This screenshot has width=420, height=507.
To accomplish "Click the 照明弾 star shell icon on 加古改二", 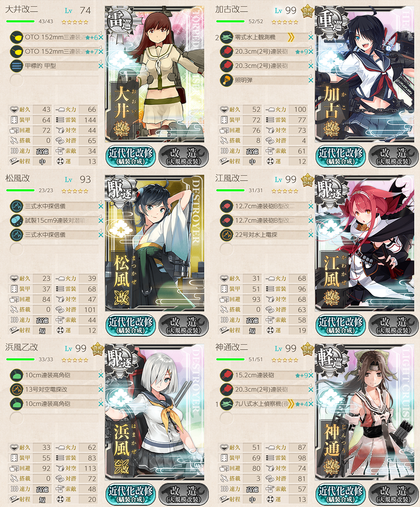I will point(226,80).
